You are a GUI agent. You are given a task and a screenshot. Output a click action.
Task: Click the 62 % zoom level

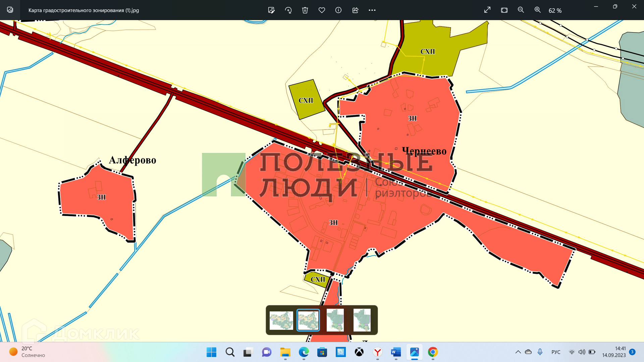[x=555, y=11]
